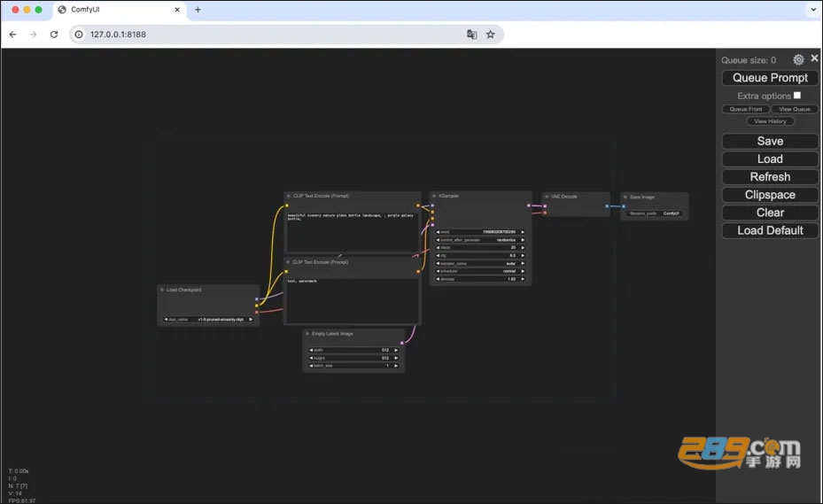823x504 pixels.
Task: Click the browser forward arrow
Action: (x=33, y=35)
